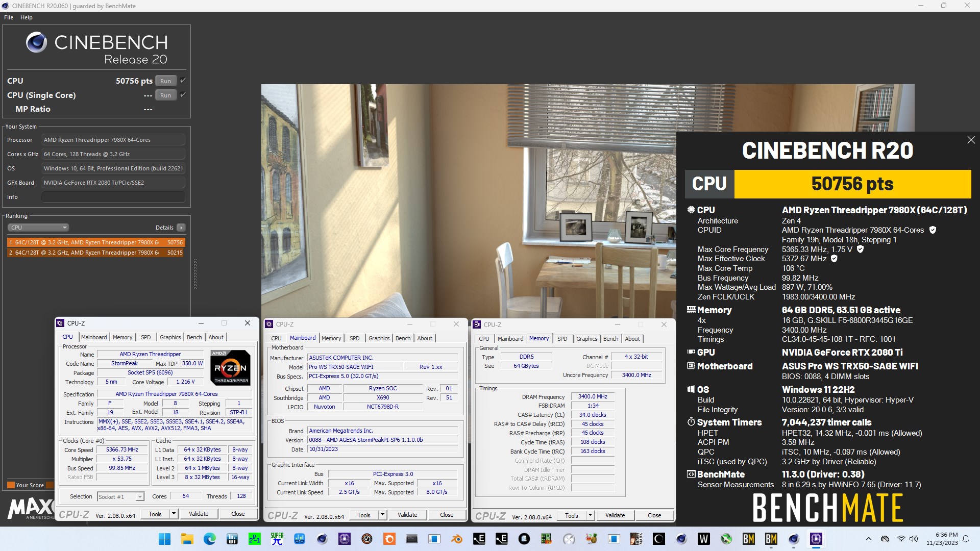Select CPU tab in CPU-Z Memory window
This screenshot has height=551, width=980.
click(484, 339)
